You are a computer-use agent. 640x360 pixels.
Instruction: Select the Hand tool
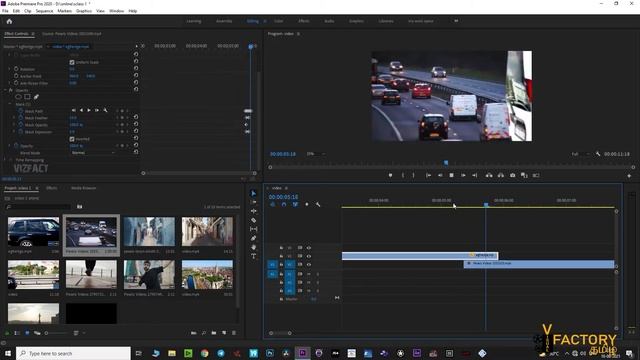(x=253, y=247)
